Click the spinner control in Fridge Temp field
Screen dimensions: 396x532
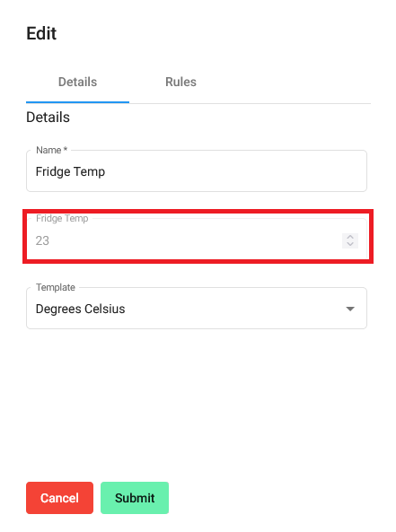[350, 241]
